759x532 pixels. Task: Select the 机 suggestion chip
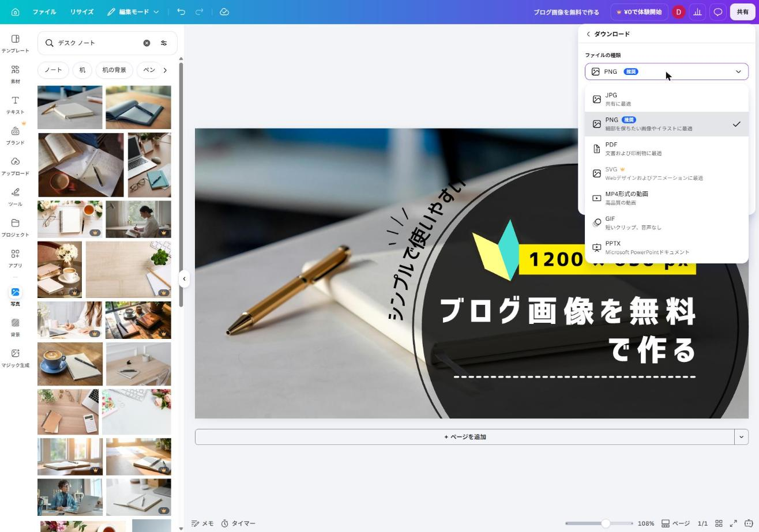pyautogui.click(x=82, y=70)
